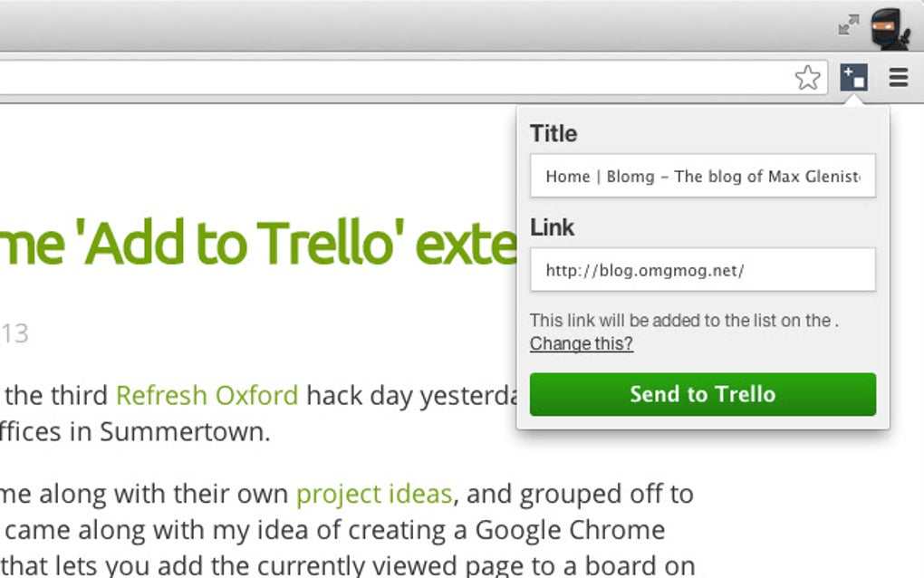Open the Refresh Oxford link
Viewport: 924px width, 578px height.
tap(206, 395)
